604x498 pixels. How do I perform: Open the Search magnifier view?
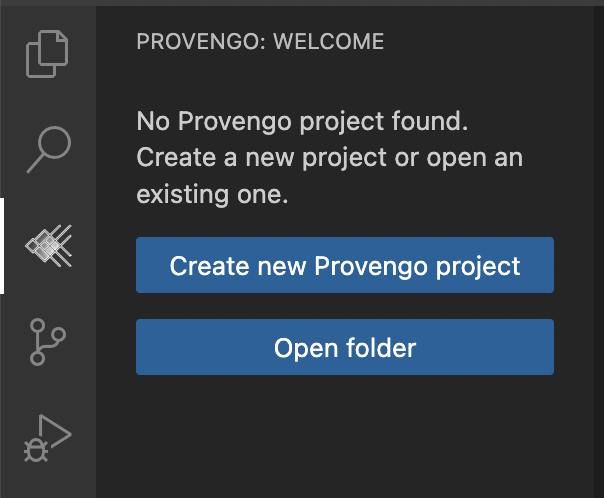pos(48,149)
